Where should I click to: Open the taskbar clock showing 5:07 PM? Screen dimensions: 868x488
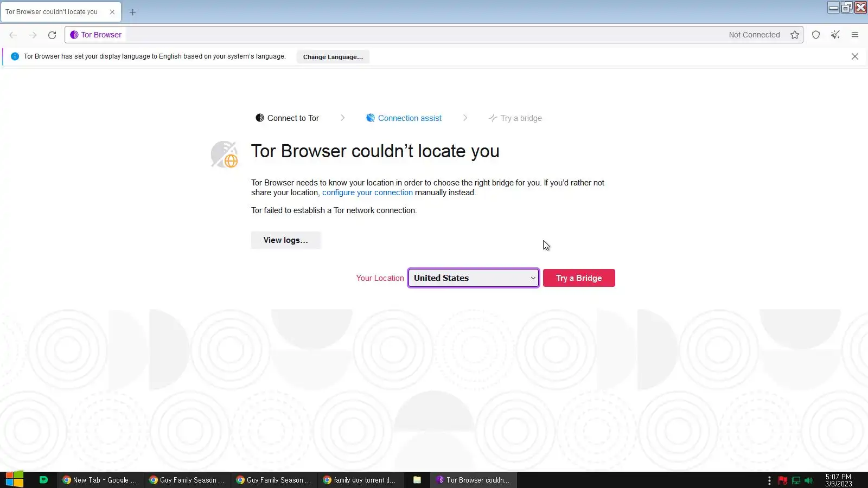click(839, 480)
